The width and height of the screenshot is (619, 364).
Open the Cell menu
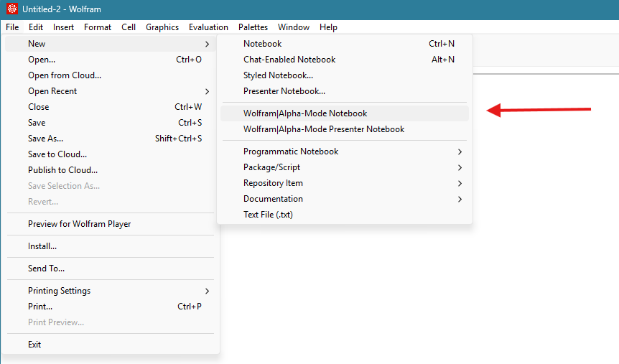point(129,27)
